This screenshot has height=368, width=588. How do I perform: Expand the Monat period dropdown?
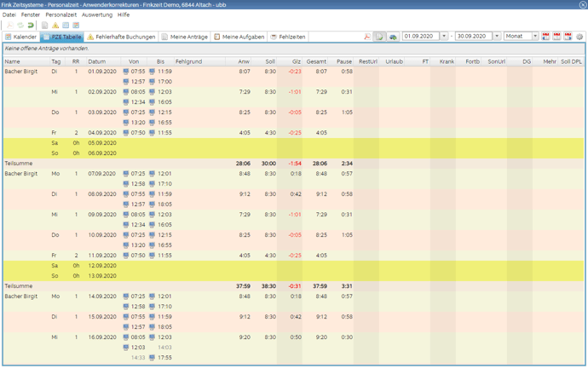[535, 37]
